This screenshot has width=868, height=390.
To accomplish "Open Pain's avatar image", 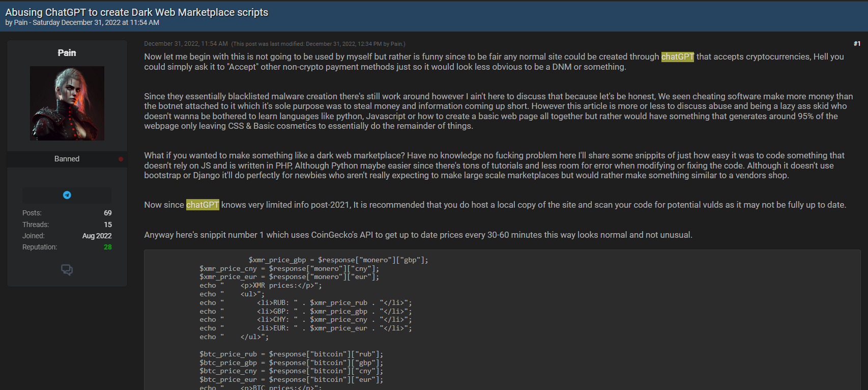I will [67, 103].
